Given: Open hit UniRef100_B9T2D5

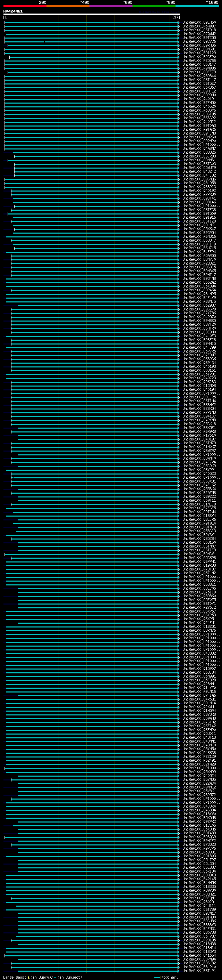Looking at the screenshot, I should pos(199,38).
